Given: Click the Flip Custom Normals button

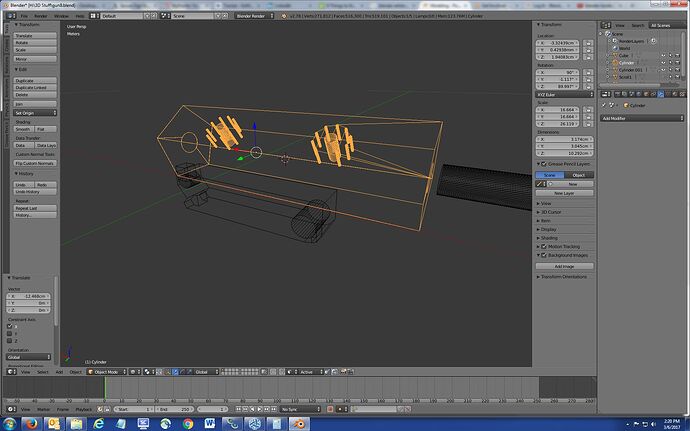Looking at the screenshot, I should click(x=35, y=163).
